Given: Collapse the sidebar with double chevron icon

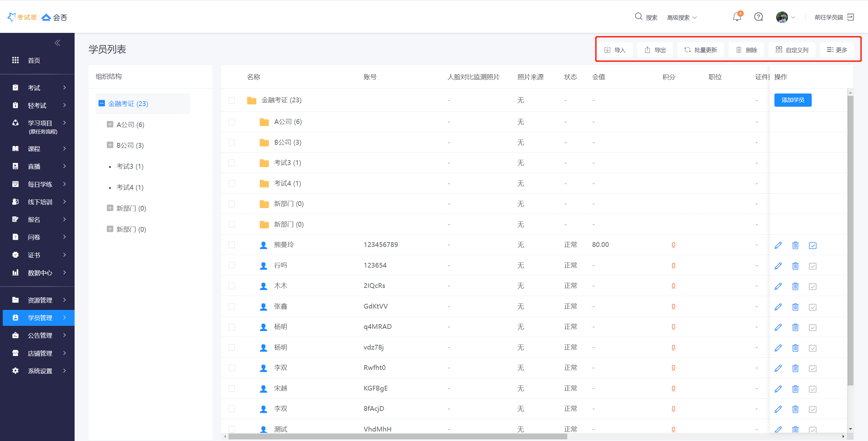Looking at the screenshot, I should coord(58,43).
